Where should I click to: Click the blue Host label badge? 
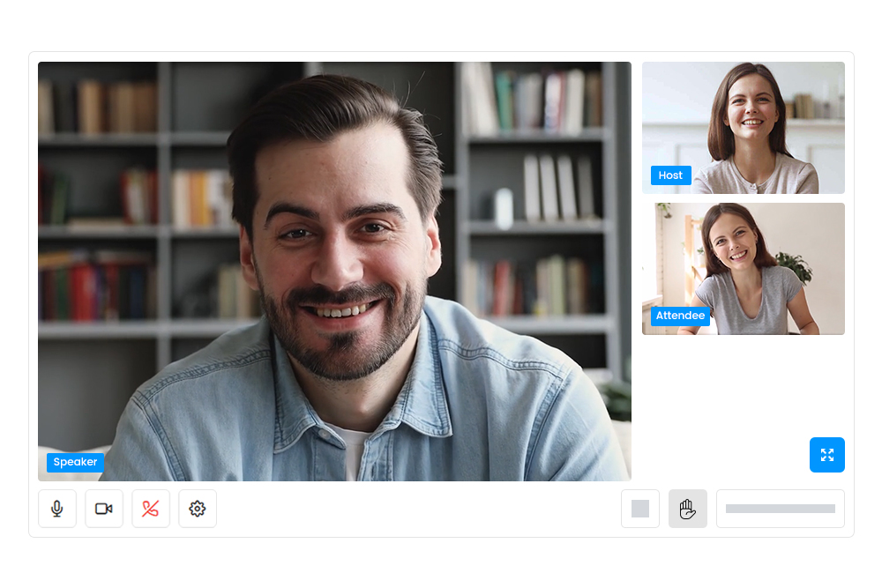point(670,175)
